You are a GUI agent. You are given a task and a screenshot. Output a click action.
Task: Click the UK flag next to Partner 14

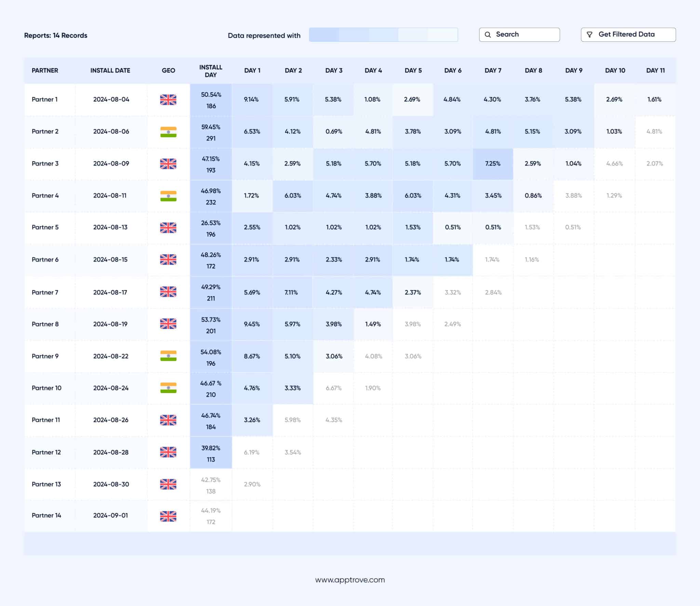click(168, 515)
